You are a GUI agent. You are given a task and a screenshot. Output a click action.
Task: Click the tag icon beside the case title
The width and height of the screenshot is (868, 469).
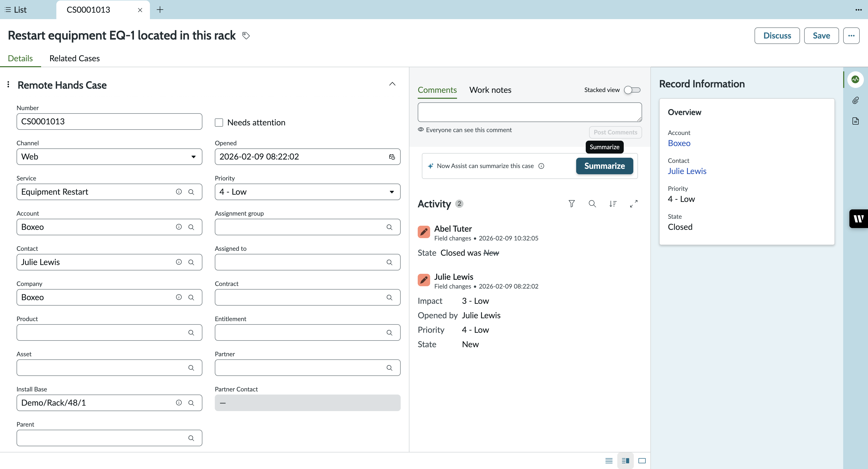tap(246, 35)
